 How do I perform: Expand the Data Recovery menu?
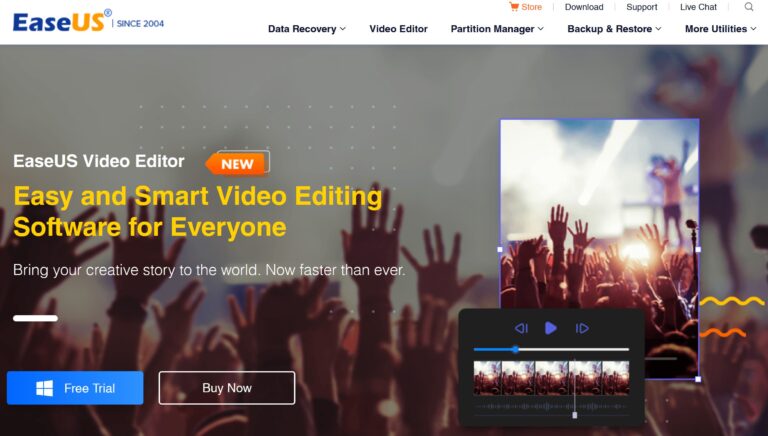(307, 29)
